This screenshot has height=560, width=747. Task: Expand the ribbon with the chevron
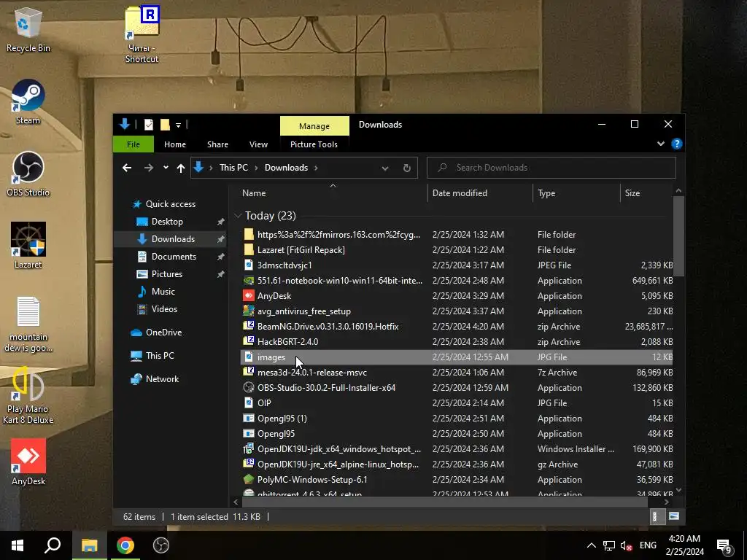point(660,144)
